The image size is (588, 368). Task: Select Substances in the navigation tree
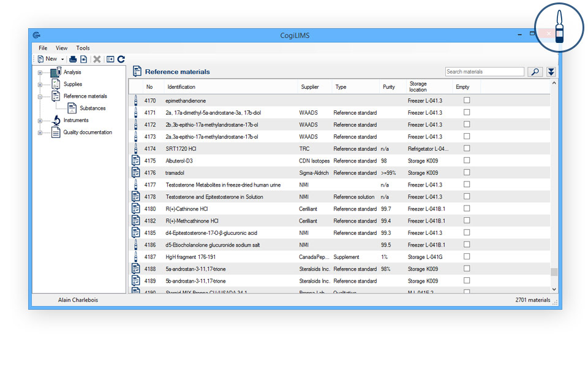[92, 109]
